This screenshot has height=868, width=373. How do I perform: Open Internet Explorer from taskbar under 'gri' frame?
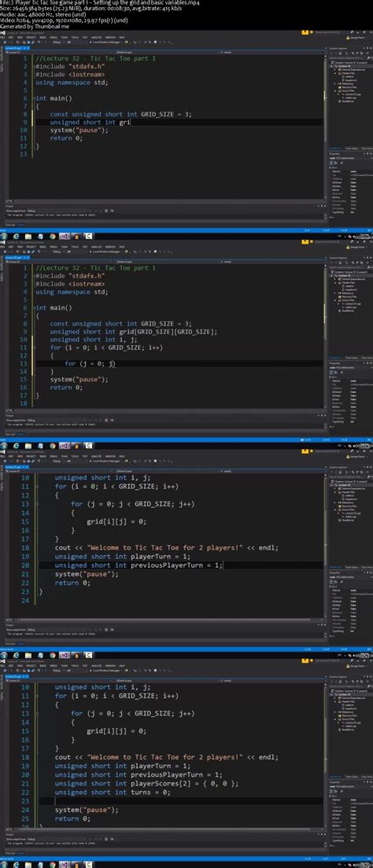click(x=16, y=236)
